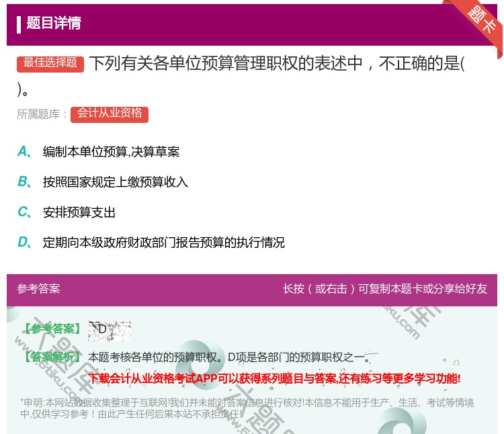This screenshot has height=434, width=504.
Task: Select option A 编制本单位预算,决算草案
Action: coord(111,152)
